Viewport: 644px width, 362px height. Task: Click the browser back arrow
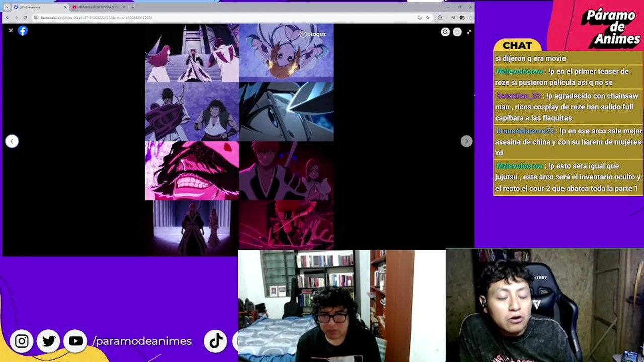[x=7, y=17]
